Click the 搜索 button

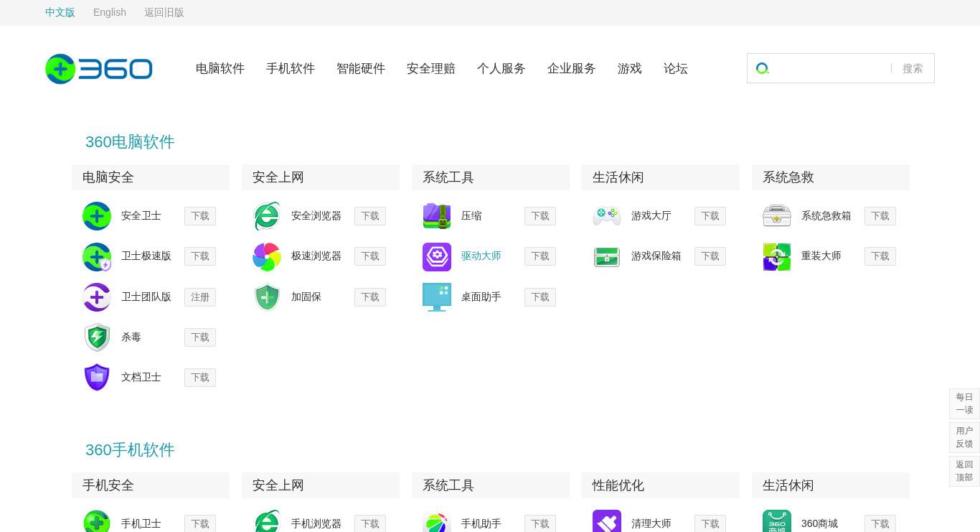(913, 68)
